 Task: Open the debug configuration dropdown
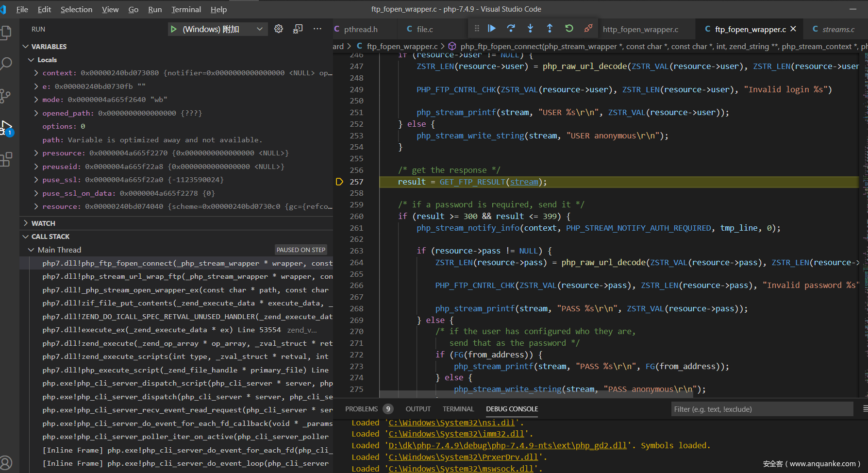point(260,29)
